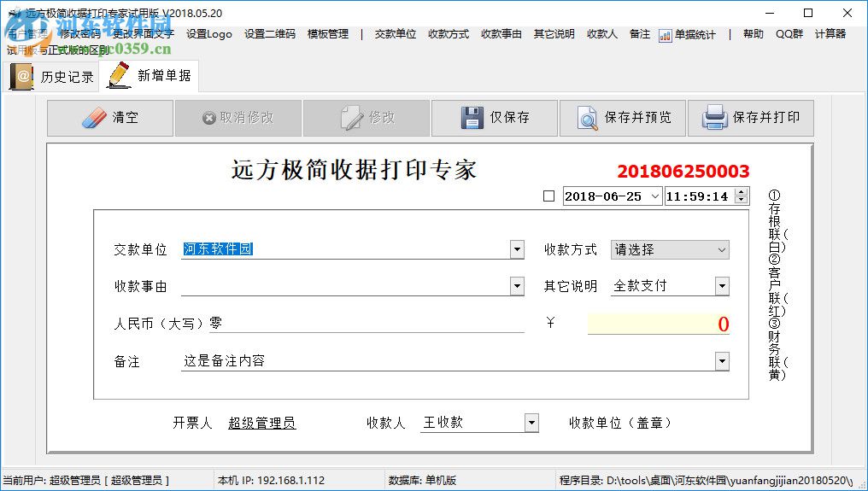Click the 备注 field with 这是备注内容

click(x=449, y=361)
